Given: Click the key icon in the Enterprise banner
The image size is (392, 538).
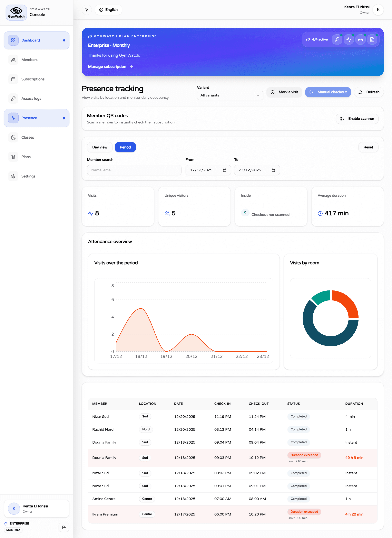Looking at the screenshot, I should 337,39.
